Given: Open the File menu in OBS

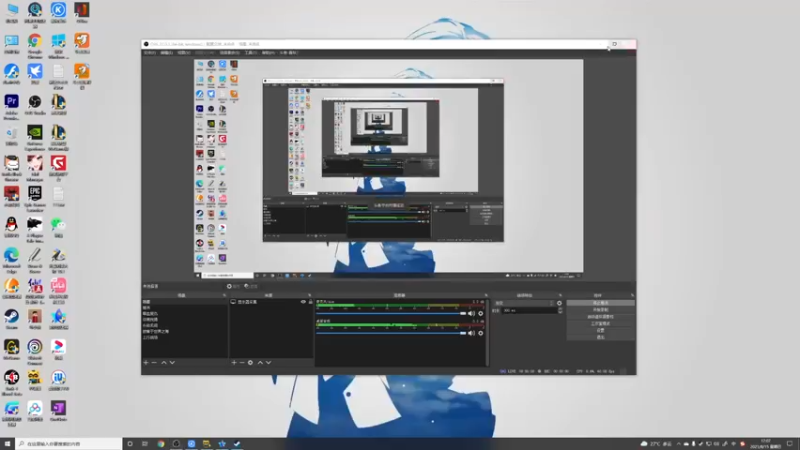Looking at the screenshot, I should pos(149,53).
